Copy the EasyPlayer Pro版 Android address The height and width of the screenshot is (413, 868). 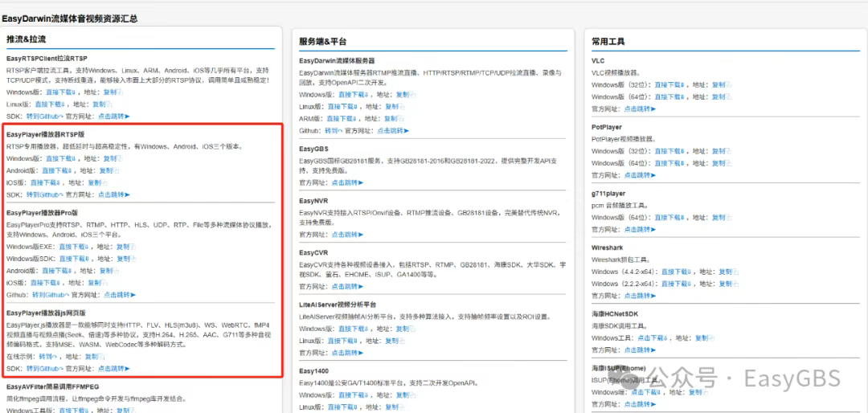pyautogui.click(x=109, y=271)
